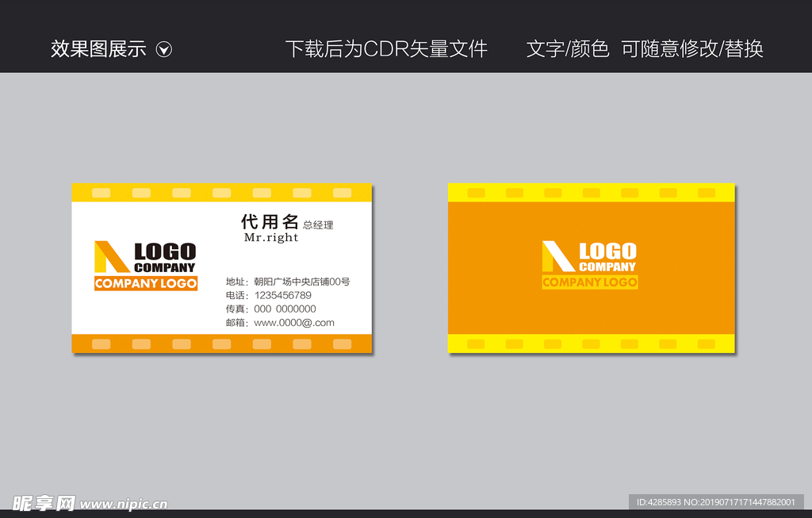Click the 文字/颜色 可随意修改/替换 header item

(645, 48)
